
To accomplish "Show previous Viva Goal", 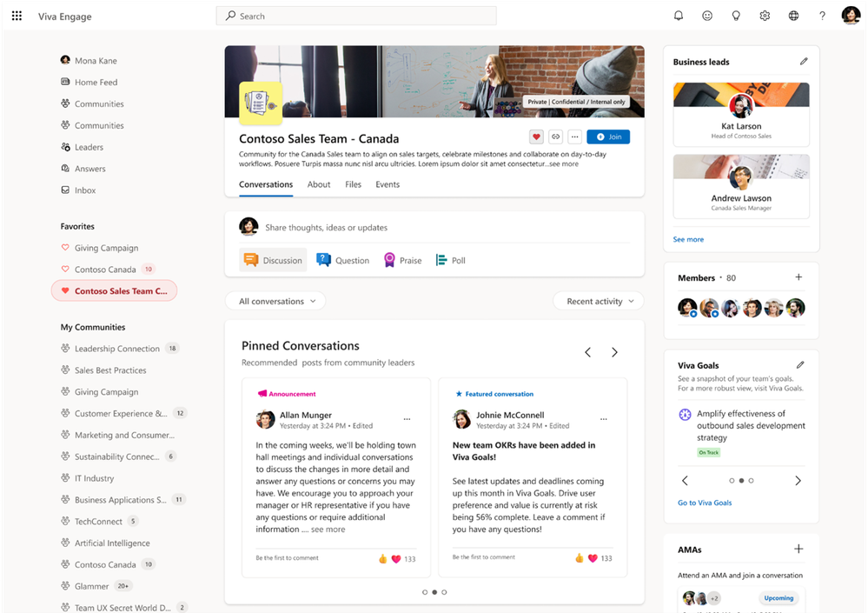I will click(x=685, y=481).
